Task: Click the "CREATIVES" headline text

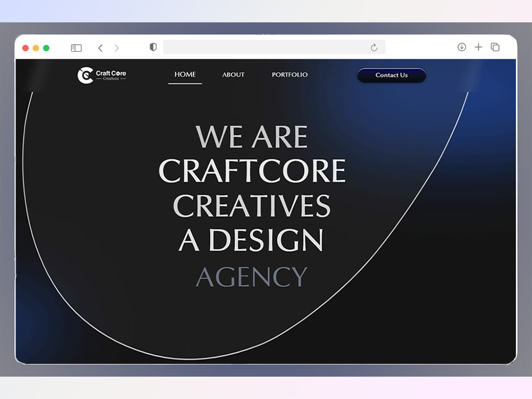Action: click(x=252, y=205)
